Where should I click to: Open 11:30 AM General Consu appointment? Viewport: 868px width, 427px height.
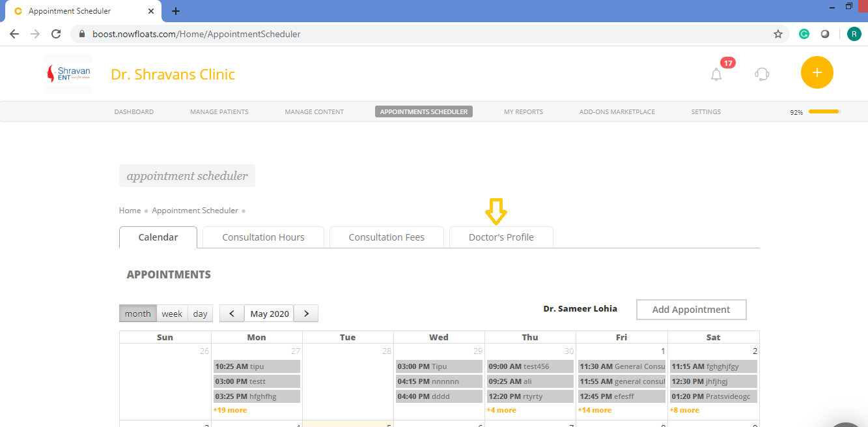click(622, 366)
